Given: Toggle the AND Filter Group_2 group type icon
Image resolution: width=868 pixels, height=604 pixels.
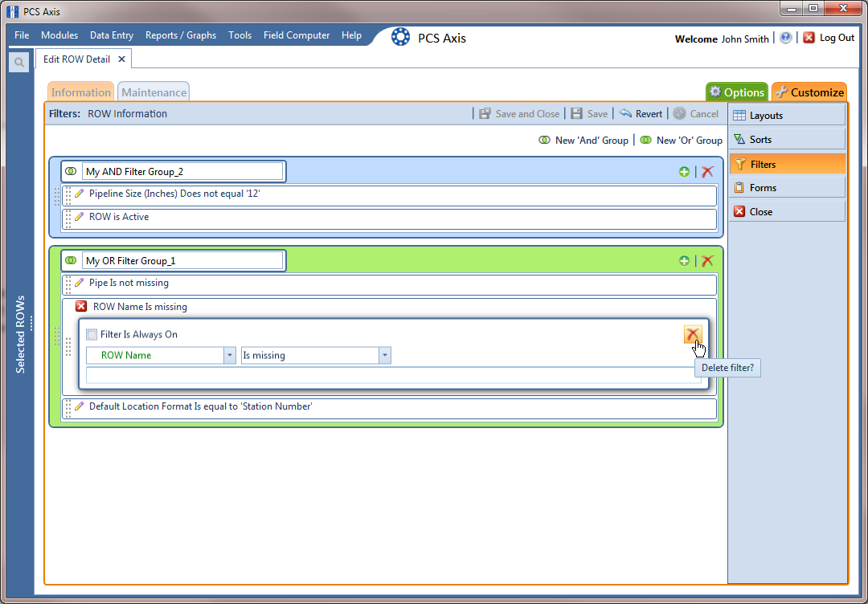Looking at the screenshot, I should 71,172.
